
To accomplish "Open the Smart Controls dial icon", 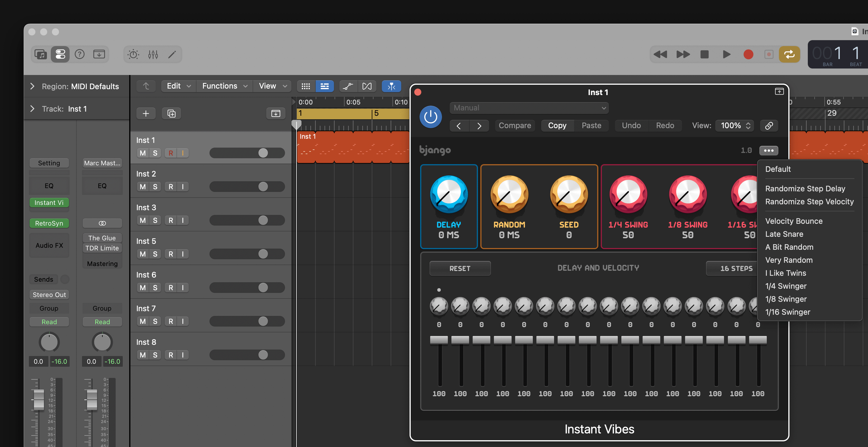I will pos(133,54).
